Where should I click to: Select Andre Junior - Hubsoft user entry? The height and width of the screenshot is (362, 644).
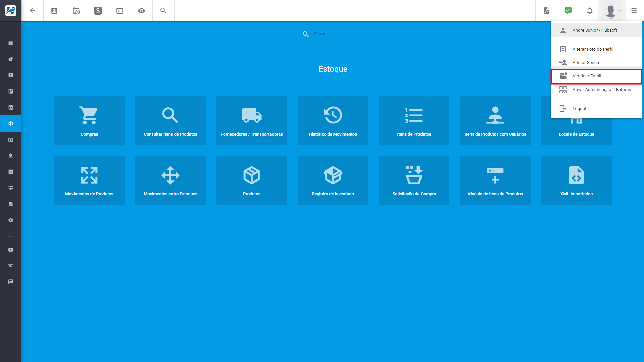[596, 30]
